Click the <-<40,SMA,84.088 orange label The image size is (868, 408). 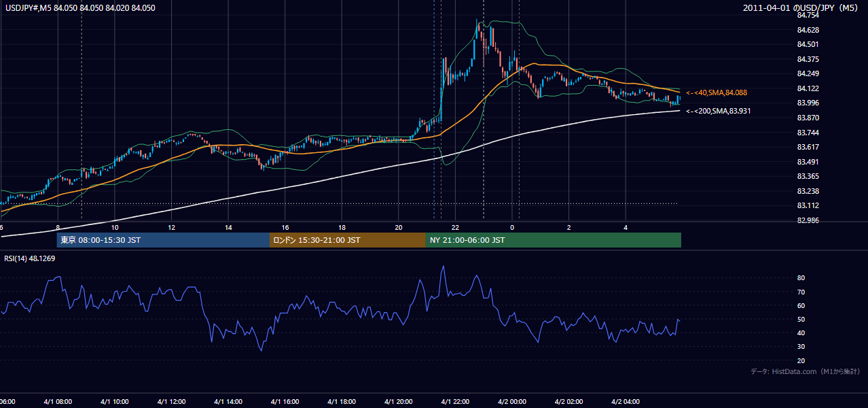point(717,92)
